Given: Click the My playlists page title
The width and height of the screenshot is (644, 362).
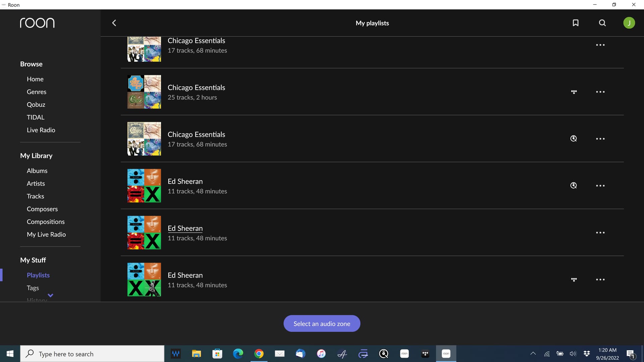Looking at the screenshot, I should point(372,23).
